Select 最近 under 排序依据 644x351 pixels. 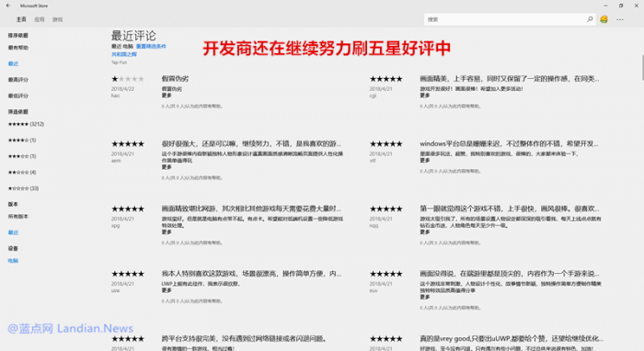pos(13,63)
